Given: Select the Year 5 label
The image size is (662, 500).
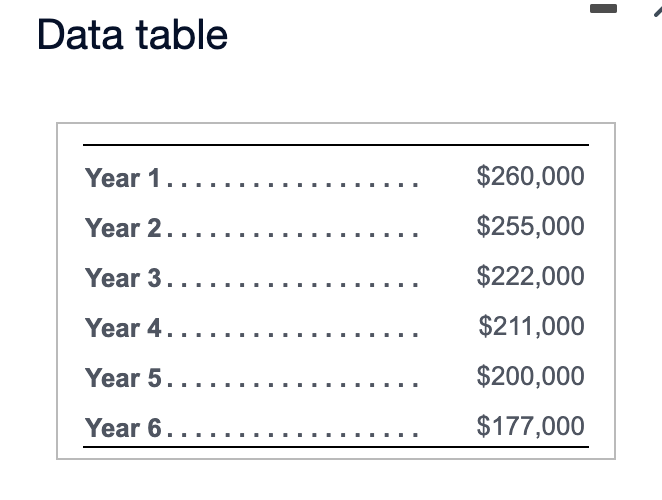Looking at the screenshot, I should [123, 377].
